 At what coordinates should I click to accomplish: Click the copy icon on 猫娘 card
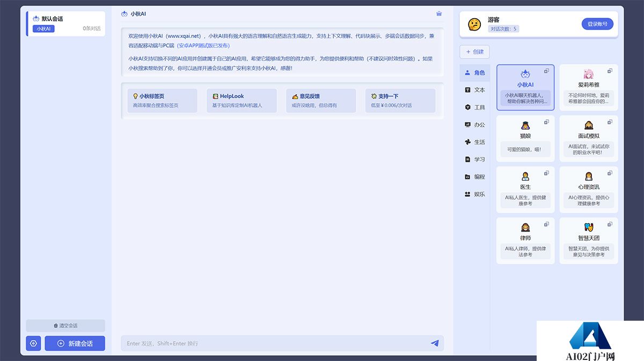[547, 122]
